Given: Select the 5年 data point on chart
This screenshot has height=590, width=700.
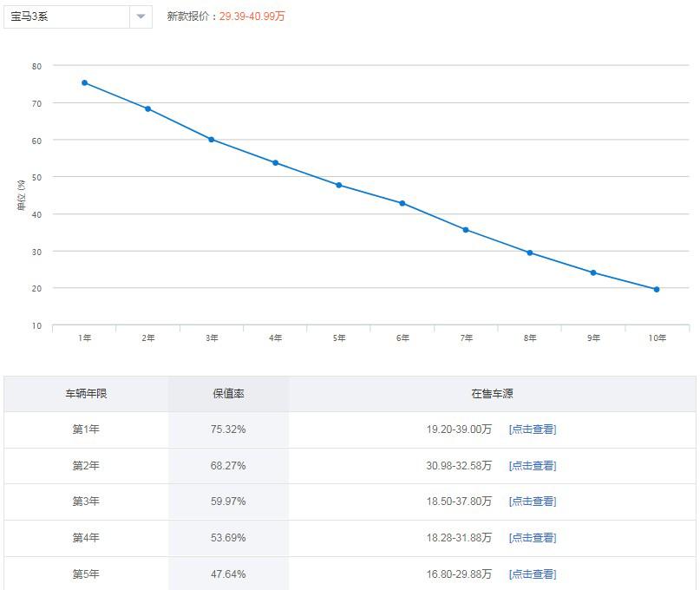Looking at the screenshot, I should (339, 186).
